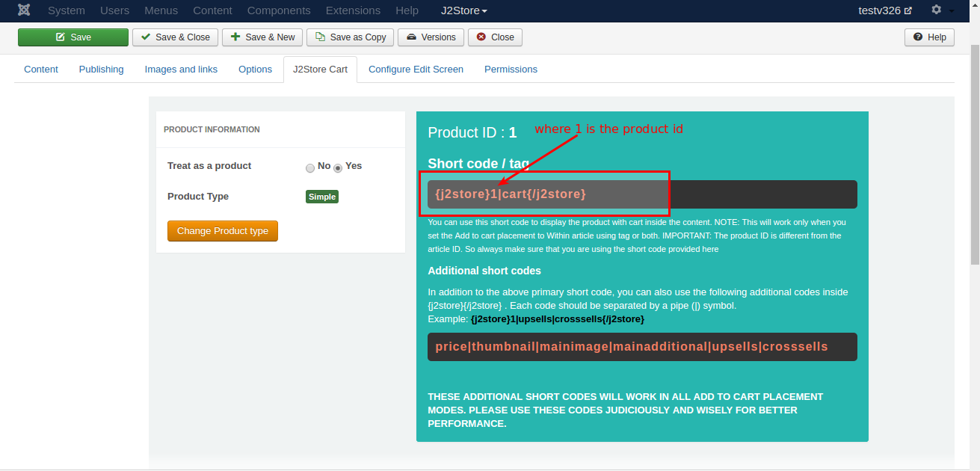Click the Joomla logo icon

coord(24,10)
